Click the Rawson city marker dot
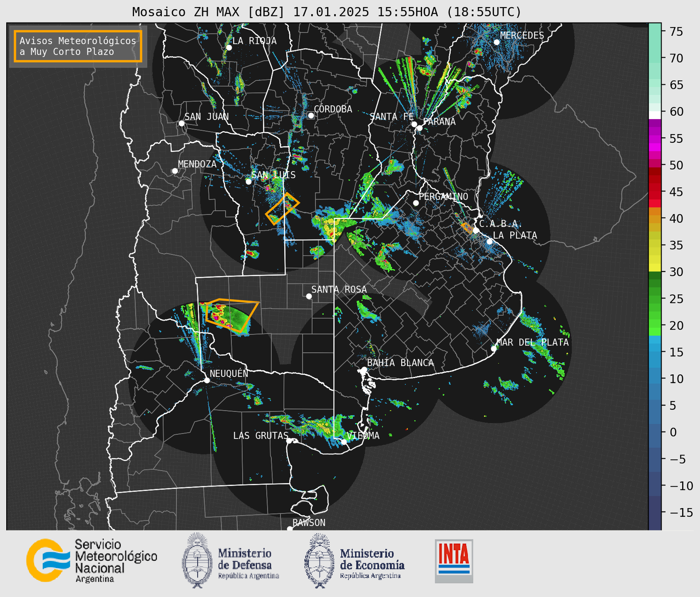Viewport: 700px width, 597px height. point(290,529)
